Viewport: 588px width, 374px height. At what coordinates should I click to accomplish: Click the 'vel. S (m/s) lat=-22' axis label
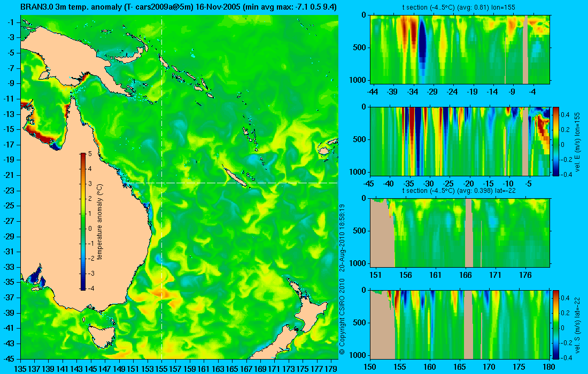pos(577,324)
